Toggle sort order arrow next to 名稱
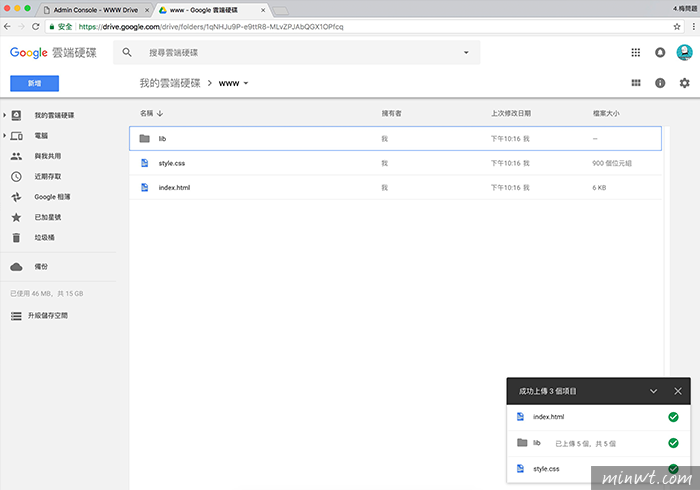The width and height of the screenshot is (700, 490). 160,113
